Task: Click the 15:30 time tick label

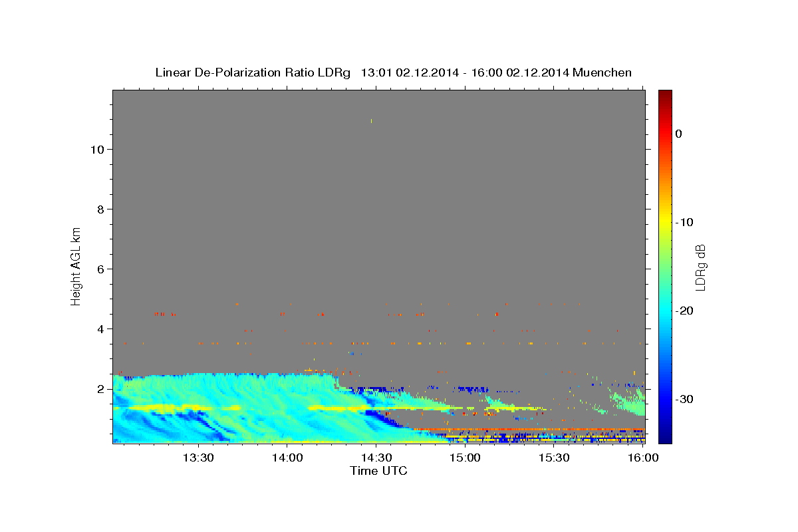Action: click(x=554, y=458)
